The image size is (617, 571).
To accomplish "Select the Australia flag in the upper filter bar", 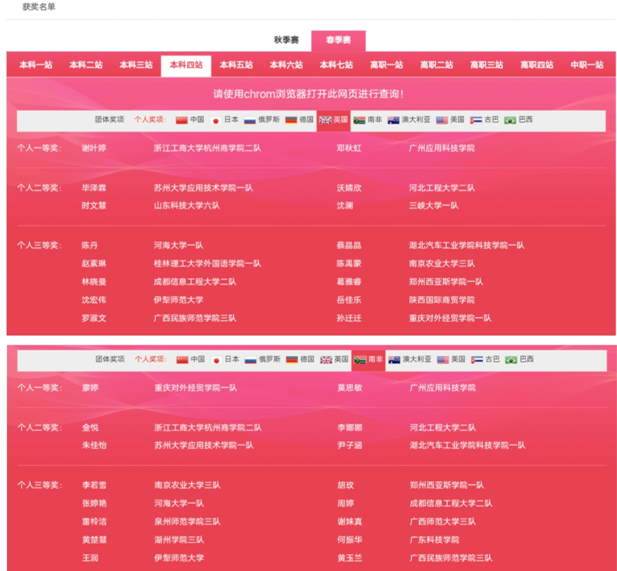I will [394, 120].
